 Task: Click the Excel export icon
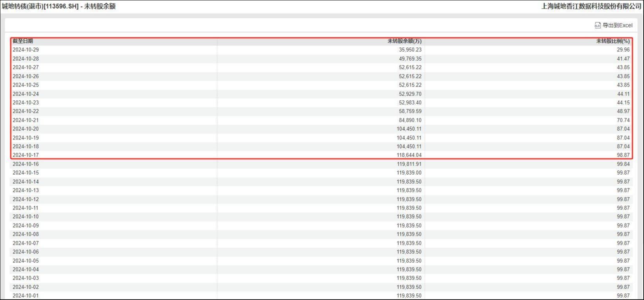tap(597, 25)
